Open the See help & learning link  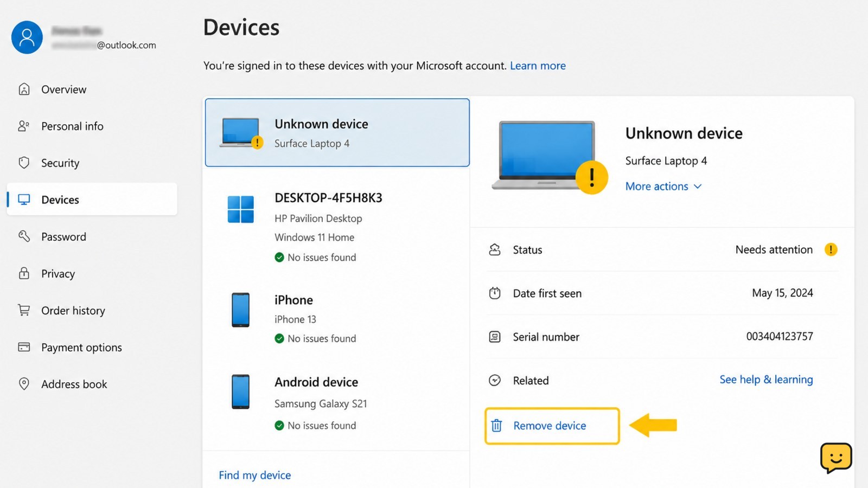pos(766,380)
